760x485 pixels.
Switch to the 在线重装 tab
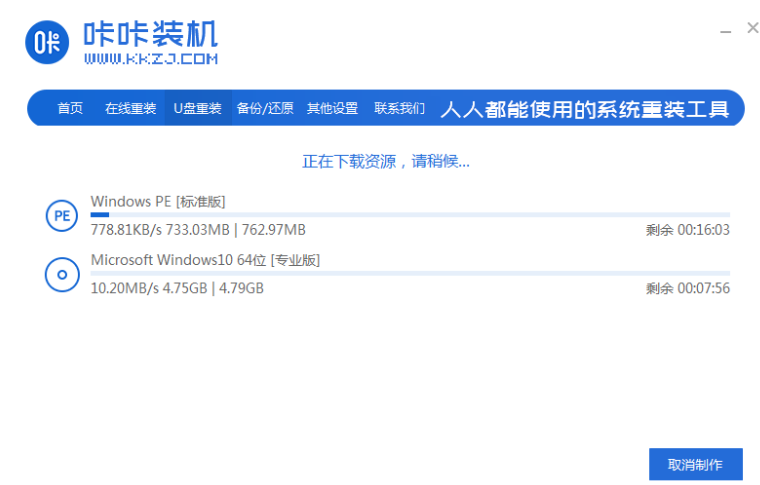pyautogui.click(x=130, y=108)
